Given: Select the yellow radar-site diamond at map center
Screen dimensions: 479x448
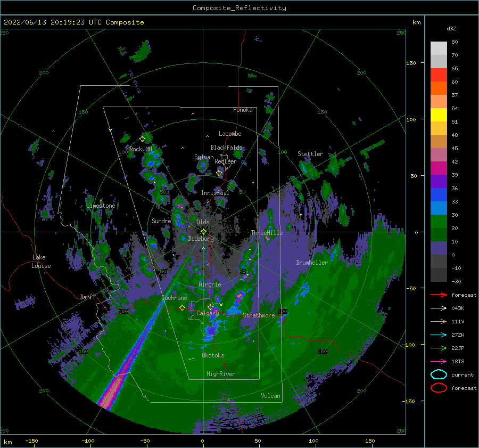Looking at the screenshot, I should tap(203, 232).
